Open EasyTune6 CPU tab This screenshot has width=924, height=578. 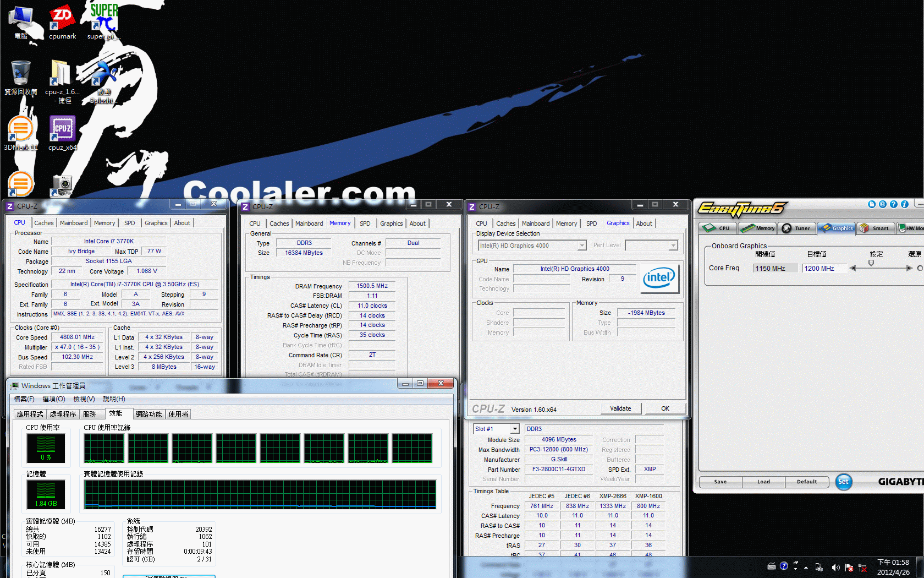tap(718, 228)
